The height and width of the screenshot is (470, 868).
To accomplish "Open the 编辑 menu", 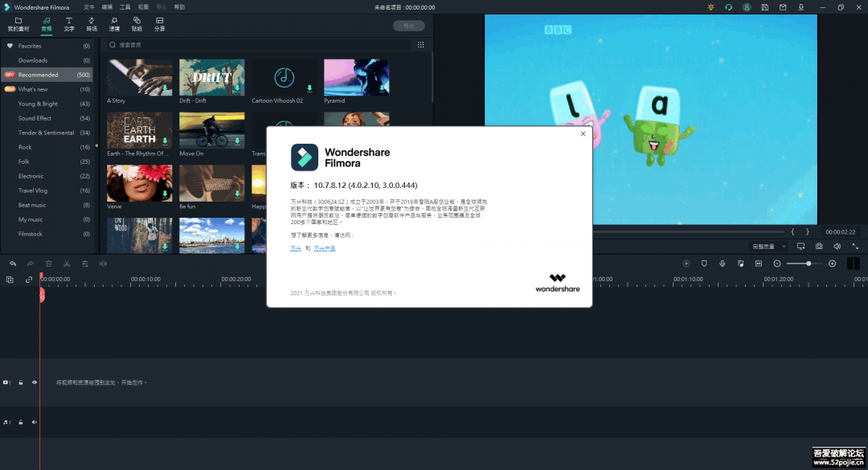I will pos(108,7).
